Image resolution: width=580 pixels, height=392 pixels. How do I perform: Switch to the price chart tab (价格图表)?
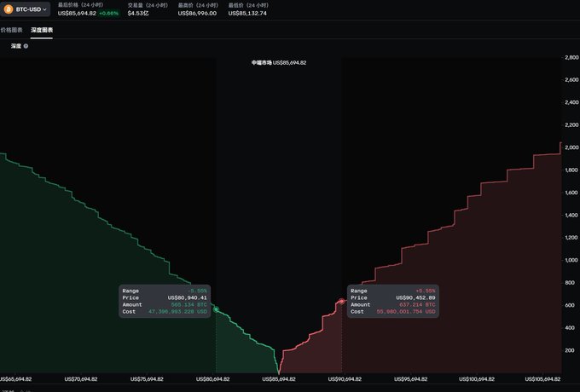pos(11,30)
